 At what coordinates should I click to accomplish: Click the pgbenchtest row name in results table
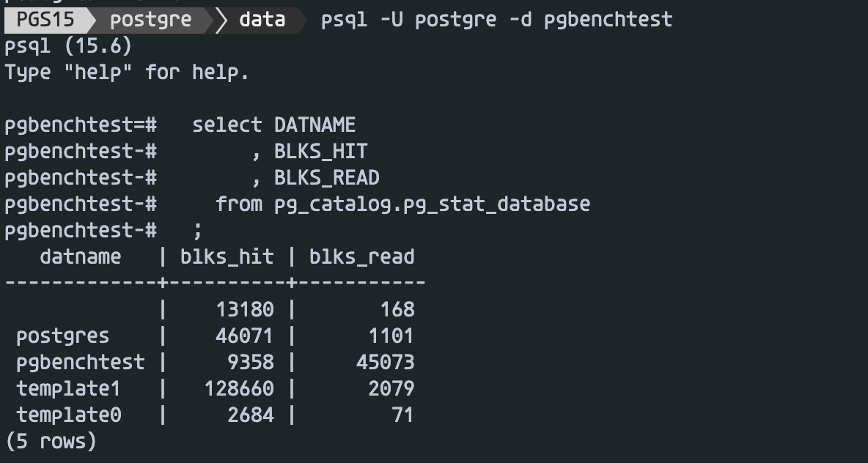[x=80, y=363]
